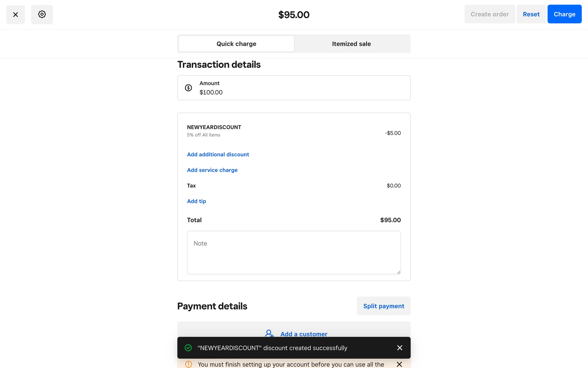The image size is (588, 368).
Task: Click the dollar sign amount icon
Action: tap(188, 88)
